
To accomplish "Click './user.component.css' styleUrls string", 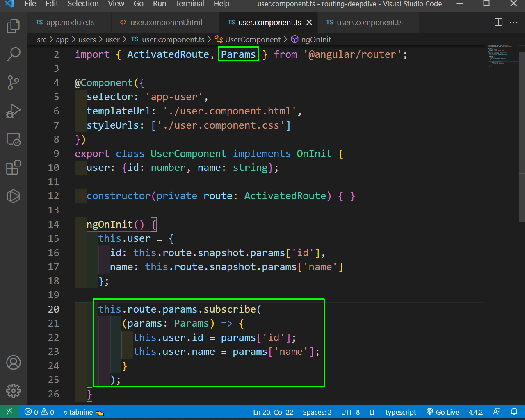I will coord(221,125).
